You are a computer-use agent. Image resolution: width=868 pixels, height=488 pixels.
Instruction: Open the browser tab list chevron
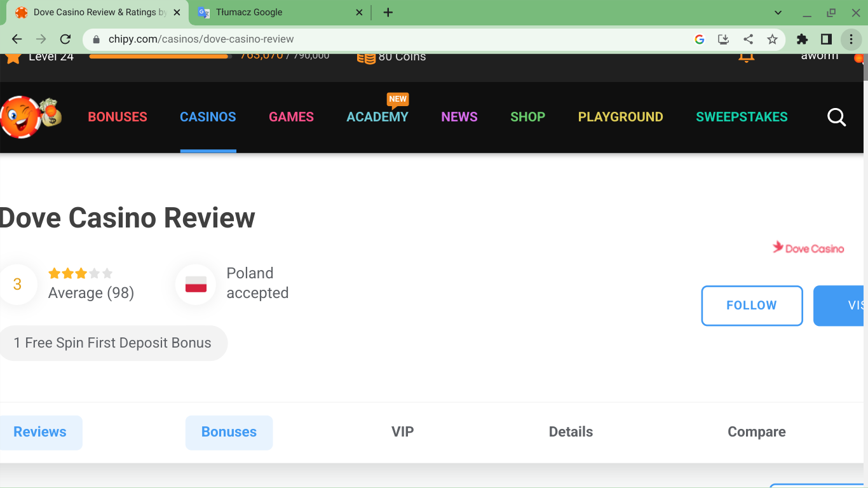point(778,12)
